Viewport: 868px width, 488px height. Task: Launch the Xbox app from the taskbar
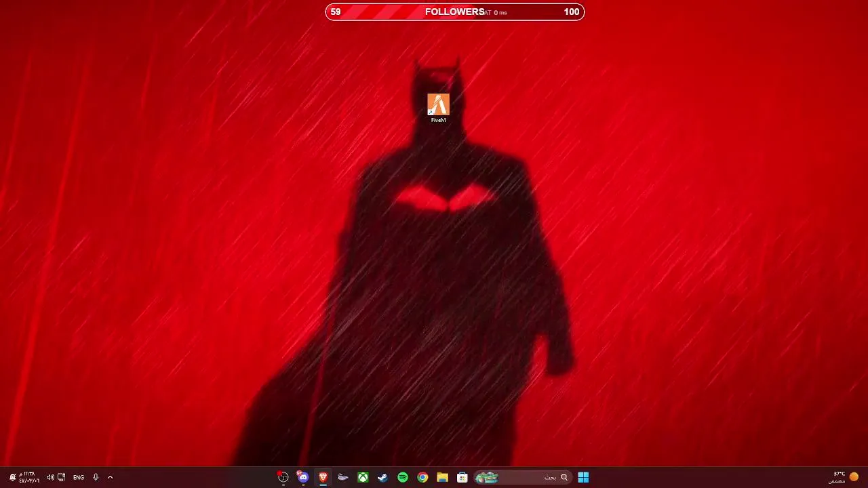tap(363, 477)
